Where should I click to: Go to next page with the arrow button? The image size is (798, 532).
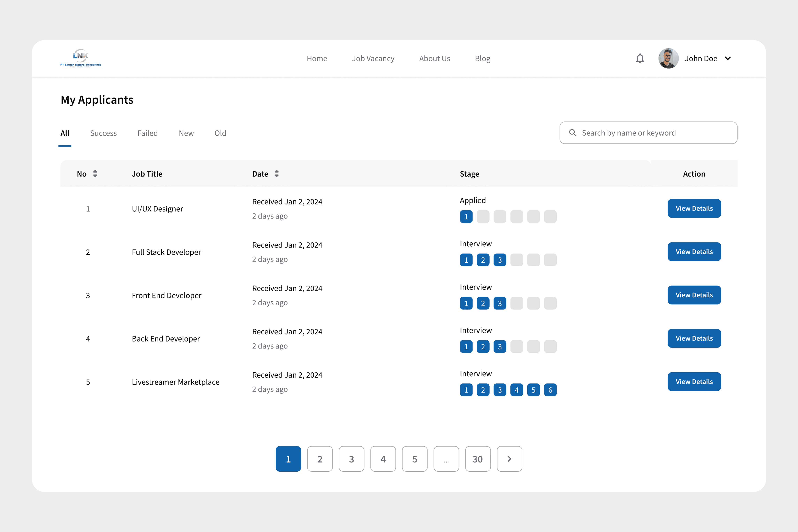(x=509, y=459)
